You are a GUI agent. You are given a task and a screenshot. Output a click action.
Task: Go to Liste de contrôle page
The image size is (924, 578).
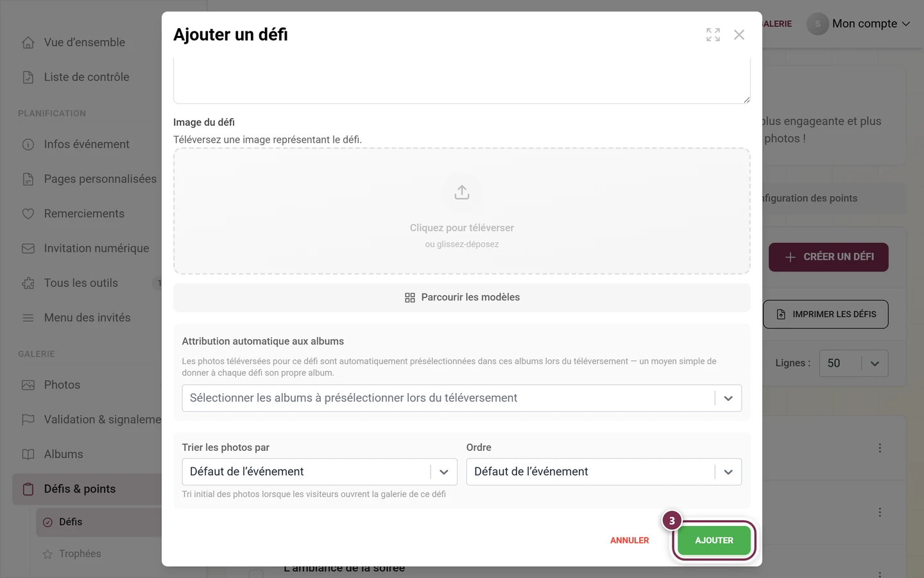point(87,77)
